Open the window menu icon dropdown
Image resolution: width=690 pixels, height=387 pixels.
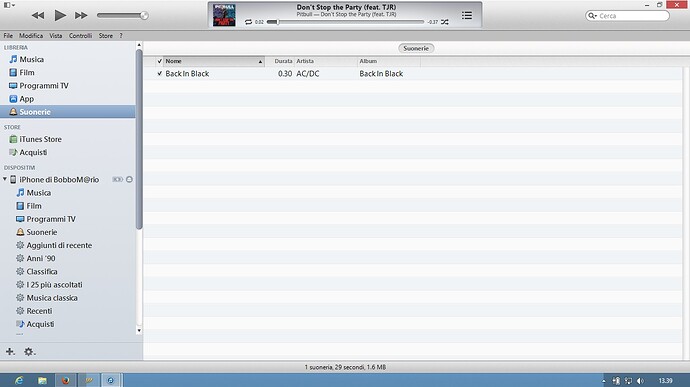(x=9, y=5)
